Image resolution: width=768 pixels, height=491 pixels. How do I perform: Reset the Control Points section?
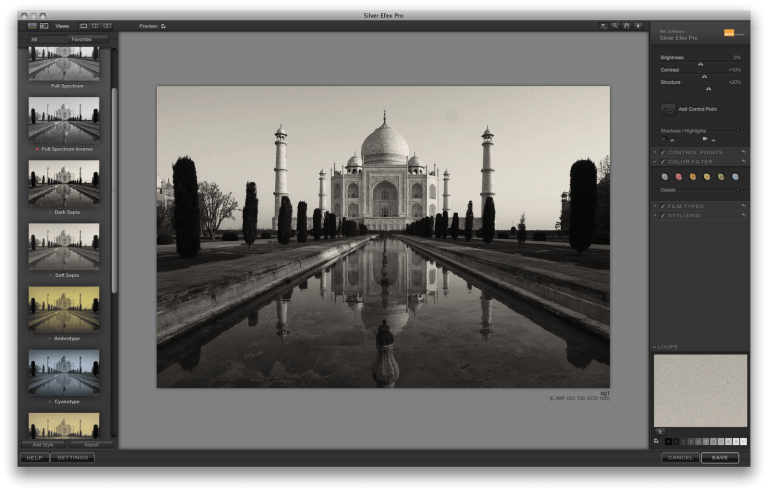click(x=744, y=152)
